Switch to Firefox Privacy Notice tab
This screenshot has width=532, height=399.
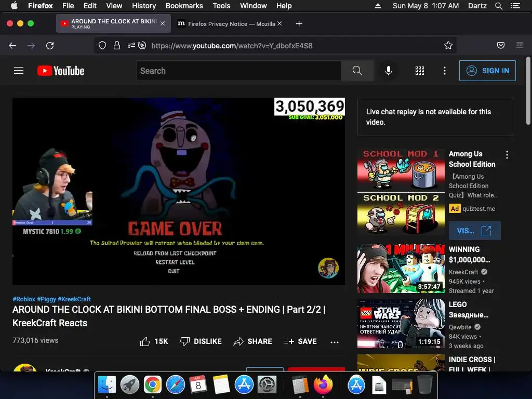point(229,24)
